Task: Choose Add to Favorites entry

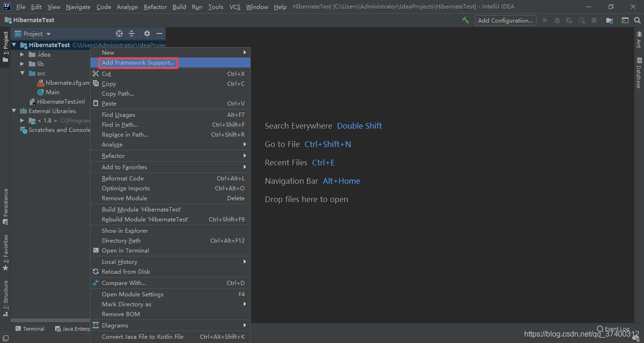Action: (x=170, y=167)
